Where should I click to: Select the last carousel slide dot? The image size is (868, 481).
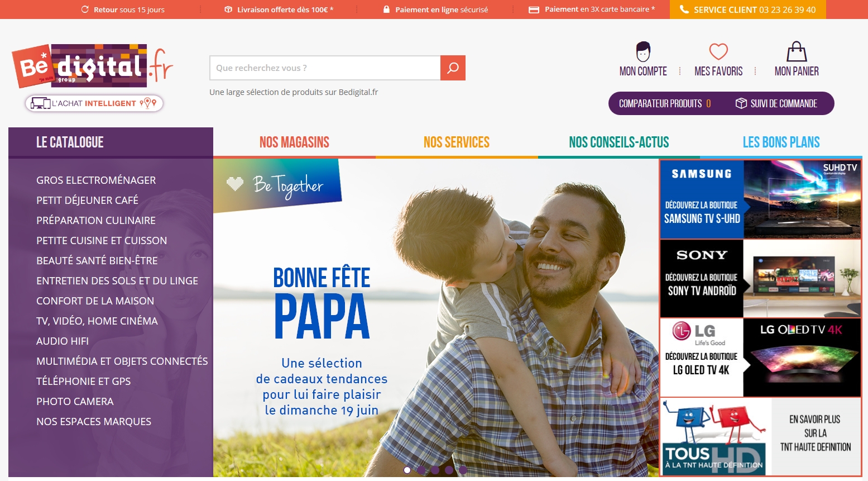tap(463, 470)
